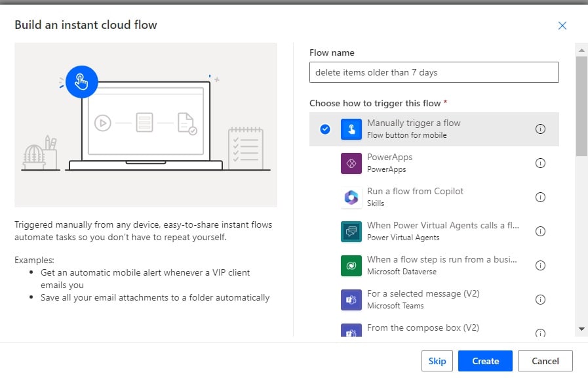Click the green Microsoft Dataverse trigger icon

pos(351,266)
